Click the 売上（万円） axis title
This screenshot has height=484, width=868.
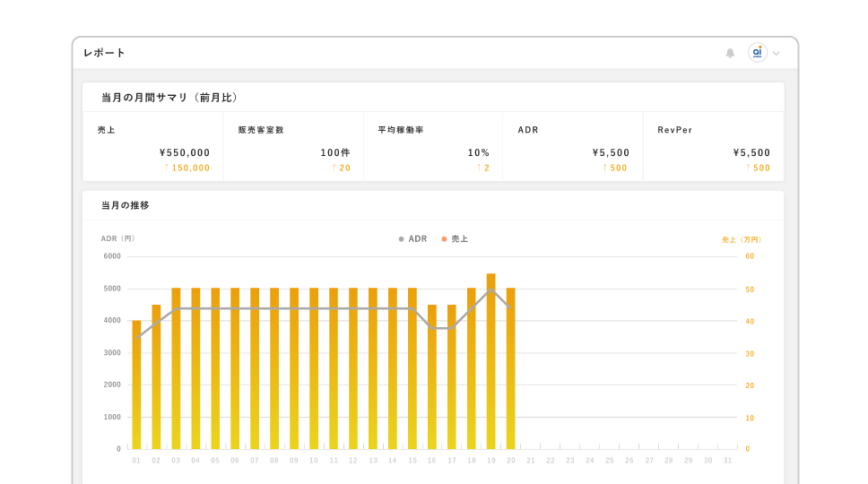[x=742, y=239]
